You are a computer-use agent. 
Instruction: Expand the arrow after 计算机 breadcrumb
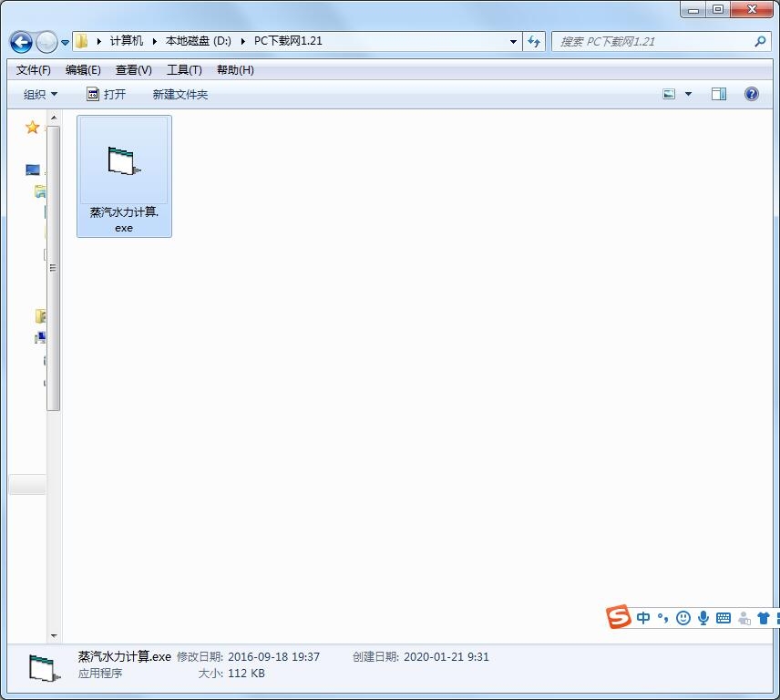tap(155, 41)
